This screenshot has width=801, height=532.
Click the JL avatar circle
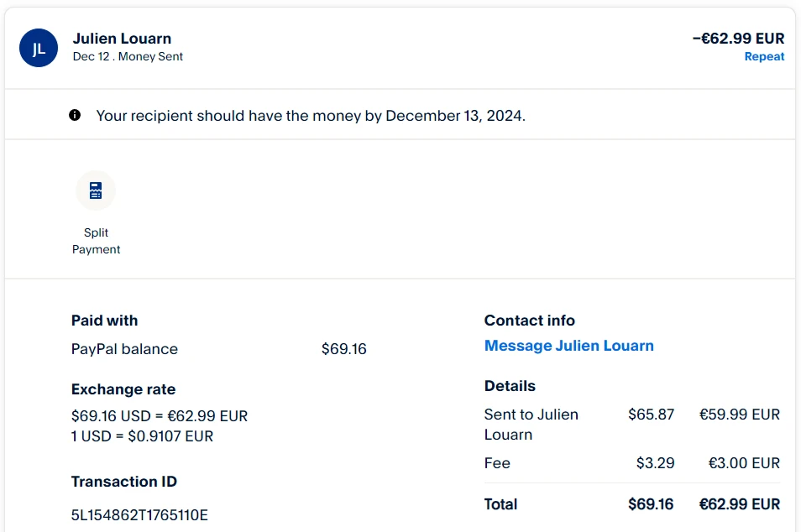(x=39, y=48)
